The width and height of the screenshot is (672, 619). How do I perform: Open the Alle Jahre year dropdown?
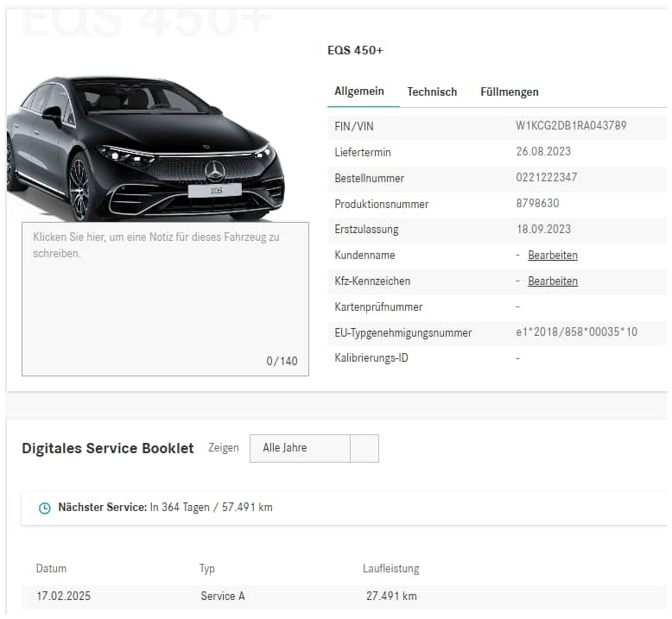314,448
